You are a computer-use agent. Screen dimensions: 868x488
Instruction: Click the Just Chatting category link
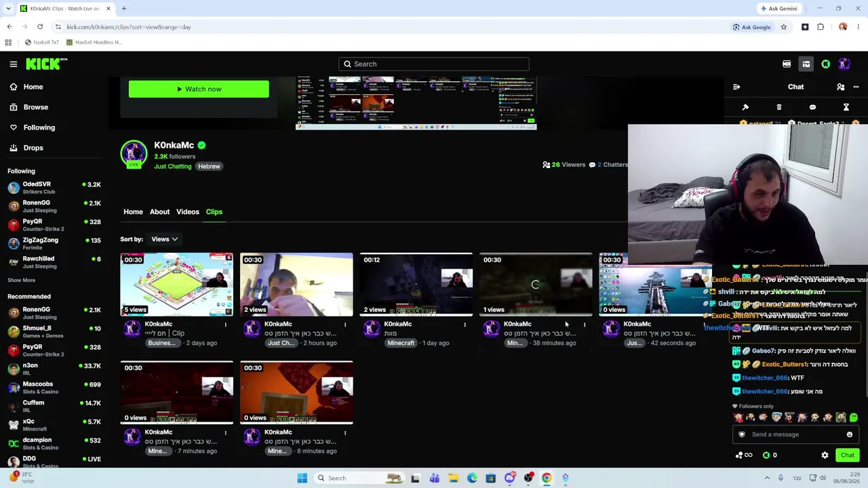click(x=172, y=167)
